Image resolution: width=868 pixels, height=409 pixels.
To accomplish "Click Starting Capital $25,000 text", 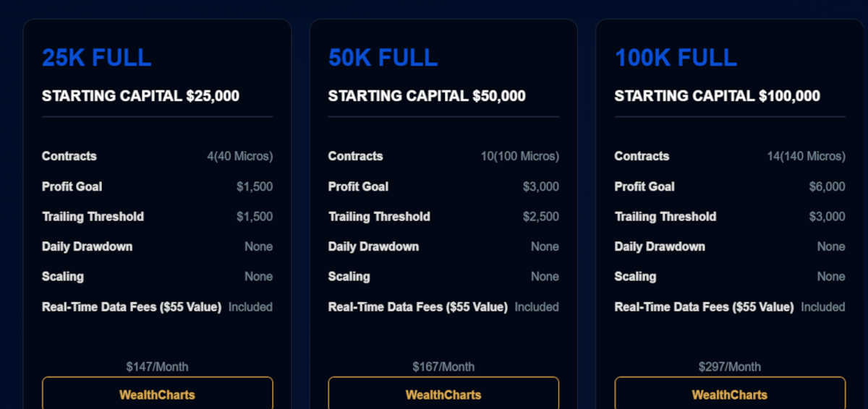I will coord(140,96).
